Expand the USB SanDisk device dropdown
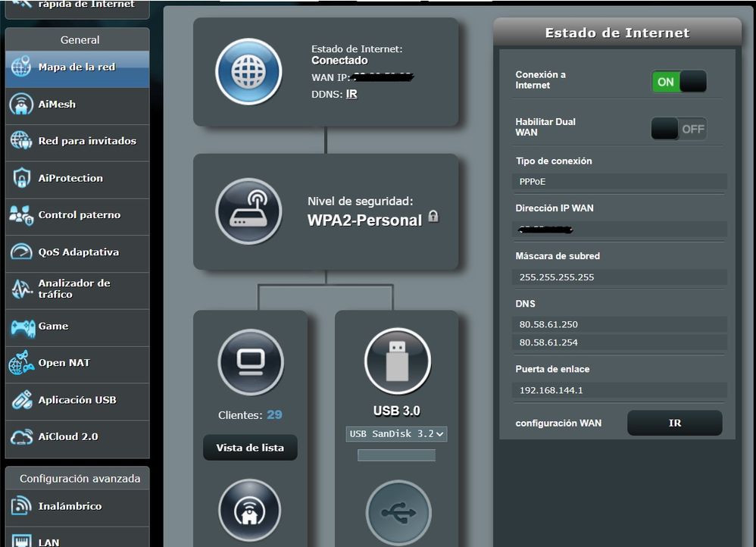Viewport: 756px width, 547px height. coord(396,434)
